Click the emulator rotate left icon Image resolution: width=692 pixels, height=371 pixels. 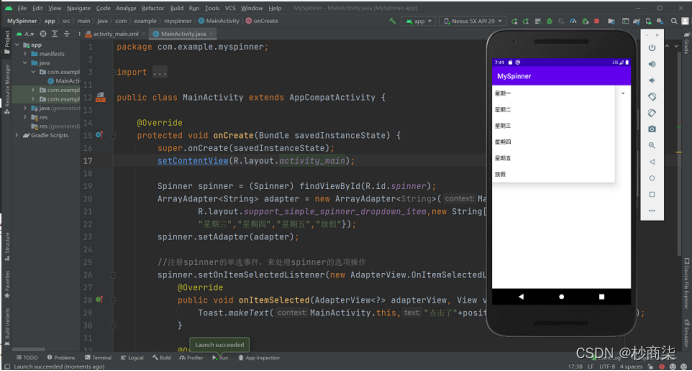pos(652,97)
